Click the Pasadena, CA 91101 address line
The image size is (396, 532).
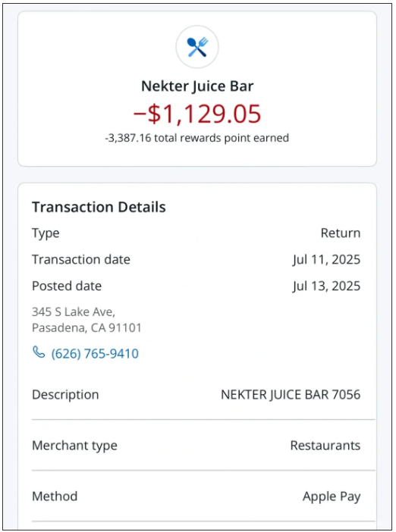(86, 327)
